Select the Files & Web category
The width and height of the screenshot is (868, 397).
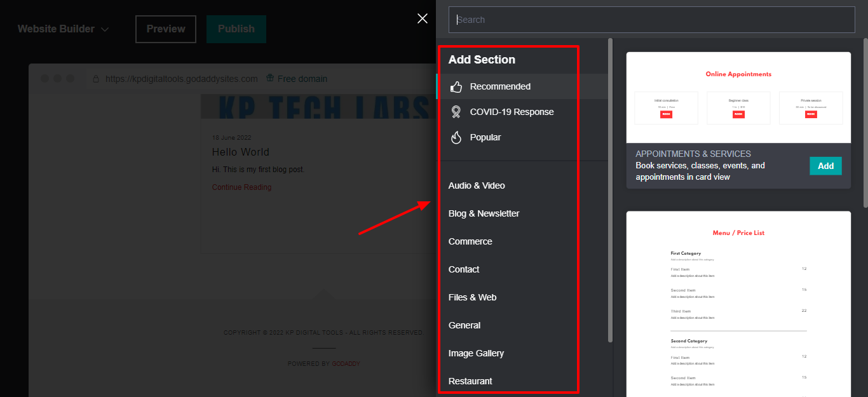472,297
